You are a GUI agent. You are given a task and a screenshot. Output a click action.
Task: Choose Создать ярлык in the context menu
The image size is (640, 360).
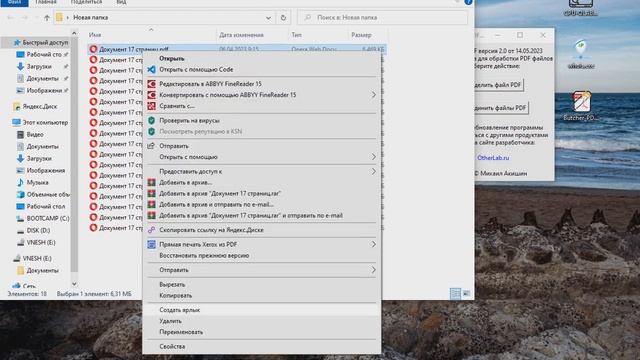click(262, 310)
